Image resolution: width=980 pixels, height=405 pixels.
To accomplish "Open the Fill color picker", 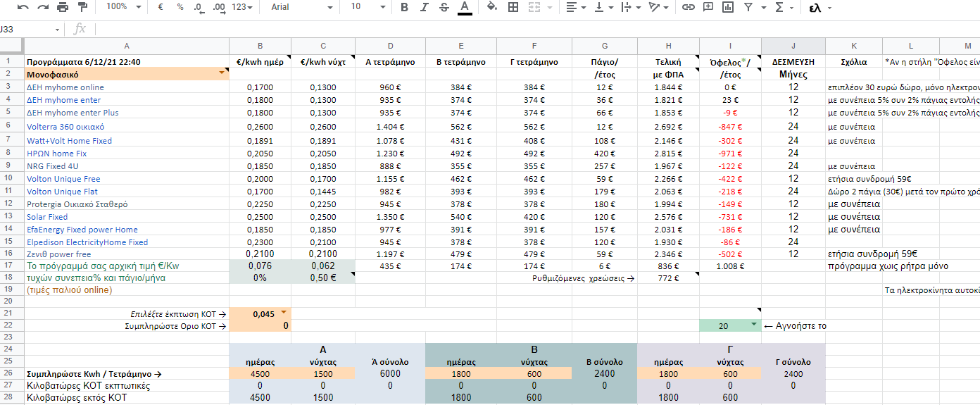I will click(492, 7).
